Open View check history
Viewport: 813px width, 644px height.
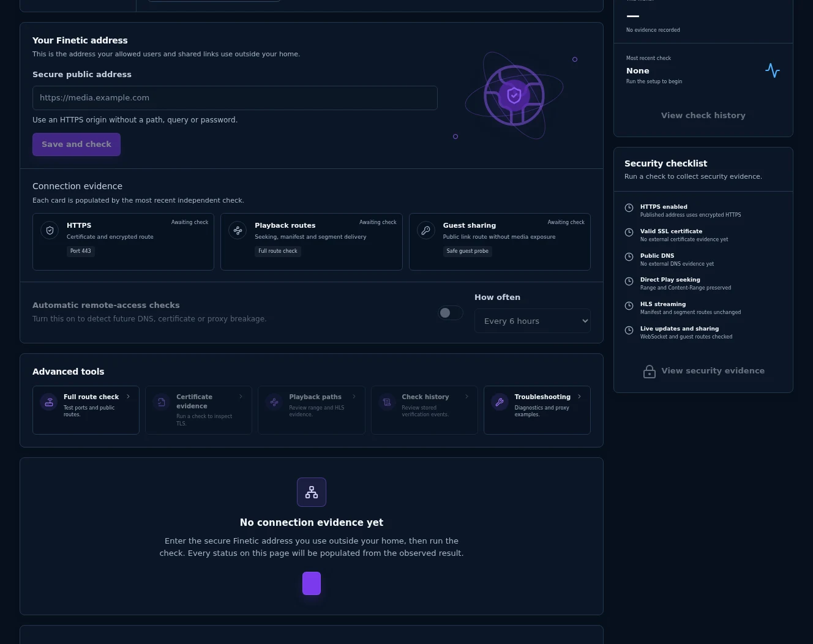(703, 115)
